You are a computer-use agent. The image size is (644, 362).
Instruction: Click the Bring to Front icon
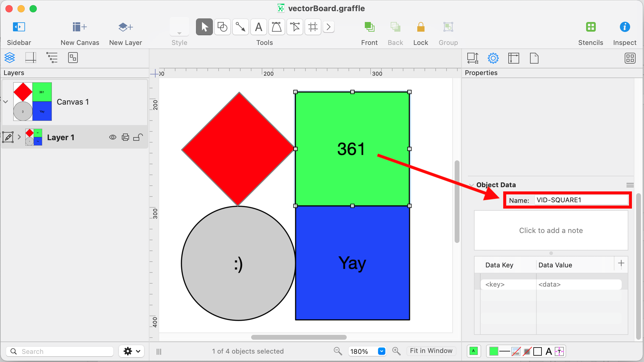(369, 27)
